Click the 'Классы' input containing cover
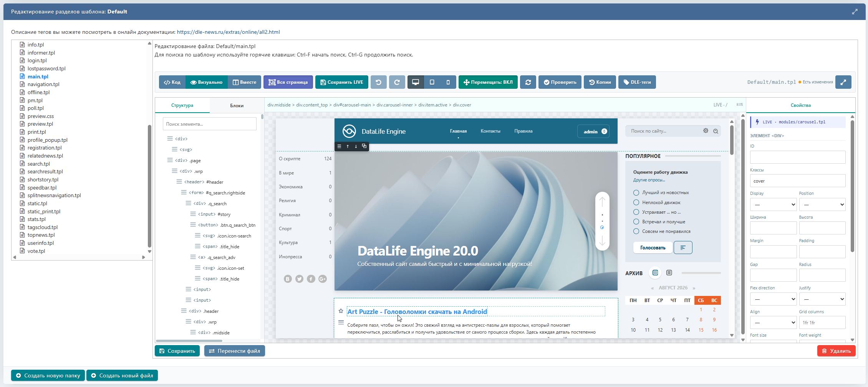868x387 pixels. click(x=798, y=181)
